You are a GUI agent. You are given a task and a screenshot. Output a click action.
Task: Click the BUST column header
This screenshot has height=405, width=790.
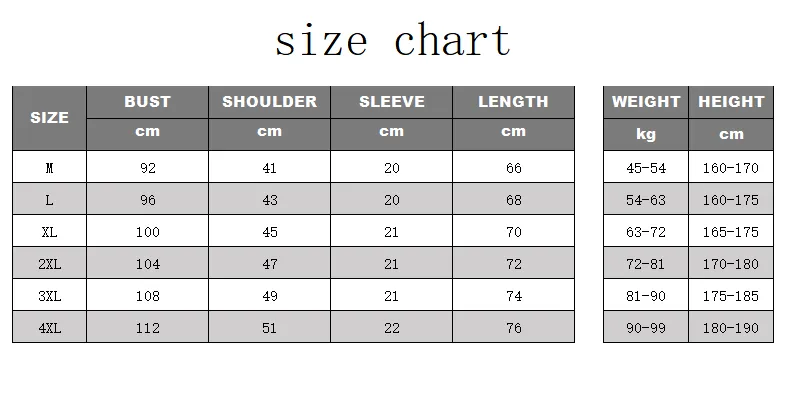pos(147,102)
